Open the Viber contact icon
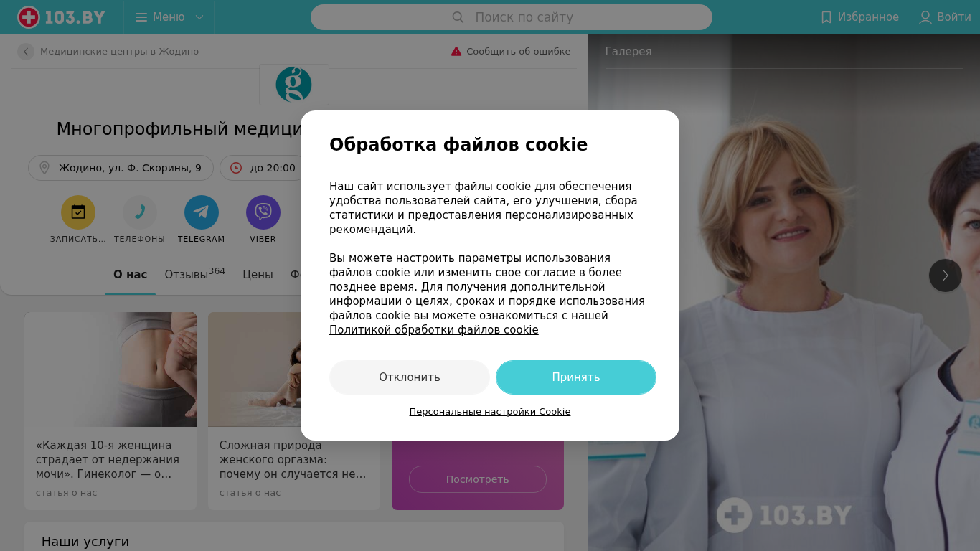980x551 pixels. pos(263,212)
